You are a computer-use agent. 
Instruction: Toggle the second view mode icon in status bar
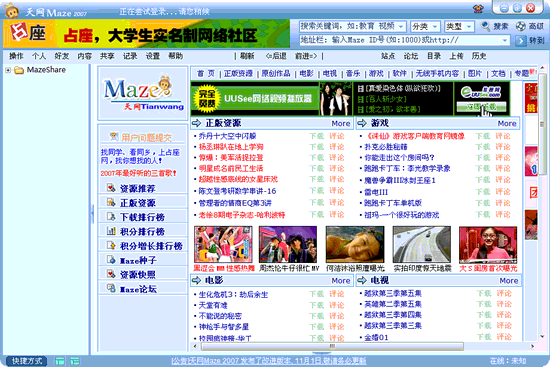pyautogui.click(x=75, y=361)
